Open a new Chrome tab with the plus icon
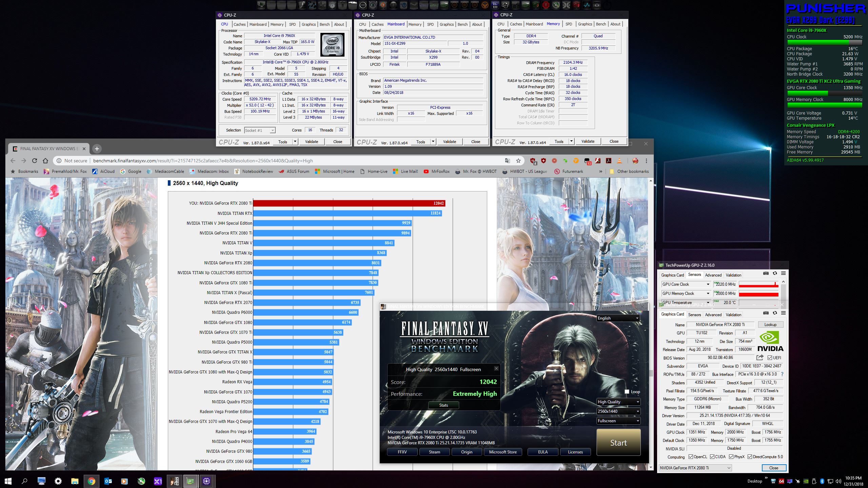This screenshot has width=868, height=488. (97, 149)
